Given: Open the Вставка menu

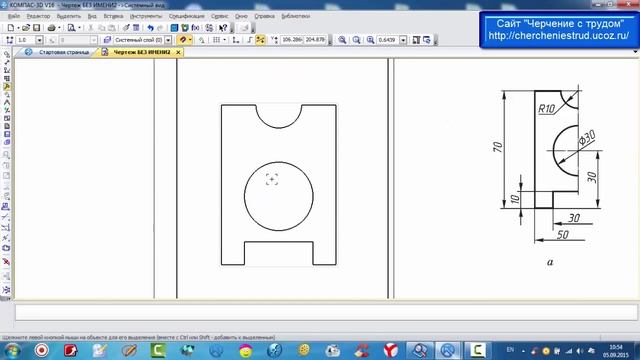Looking at the screenshot, I should click(113, 16).
